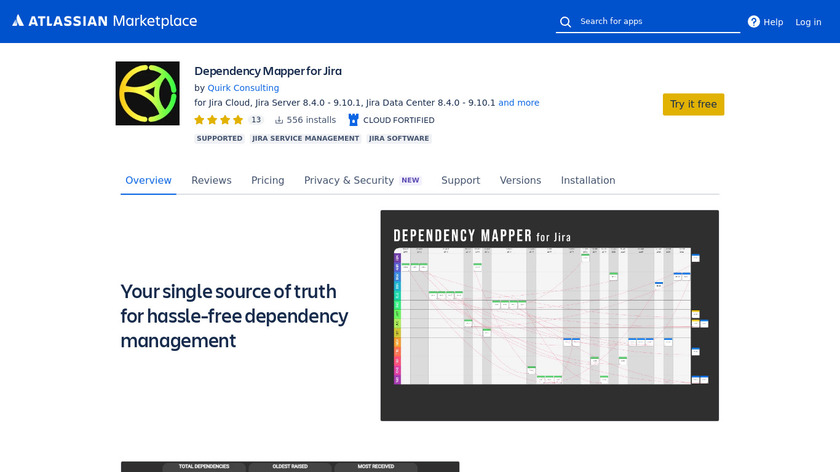Image resolution: width=840 pixels, height=472 pixels.
Task: Click the Cloud Fortified shield icon
Action: point(353,120)
